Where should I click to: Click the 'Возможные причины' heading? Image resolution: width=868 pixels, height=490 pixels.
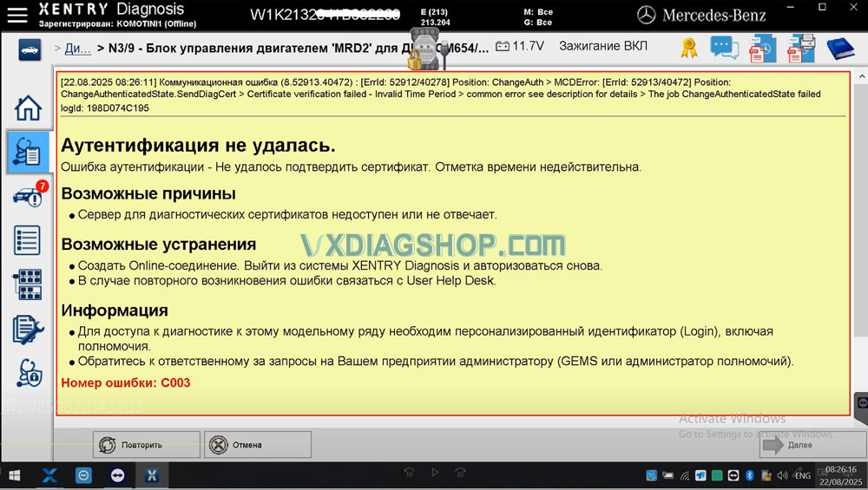coord(148,193)
